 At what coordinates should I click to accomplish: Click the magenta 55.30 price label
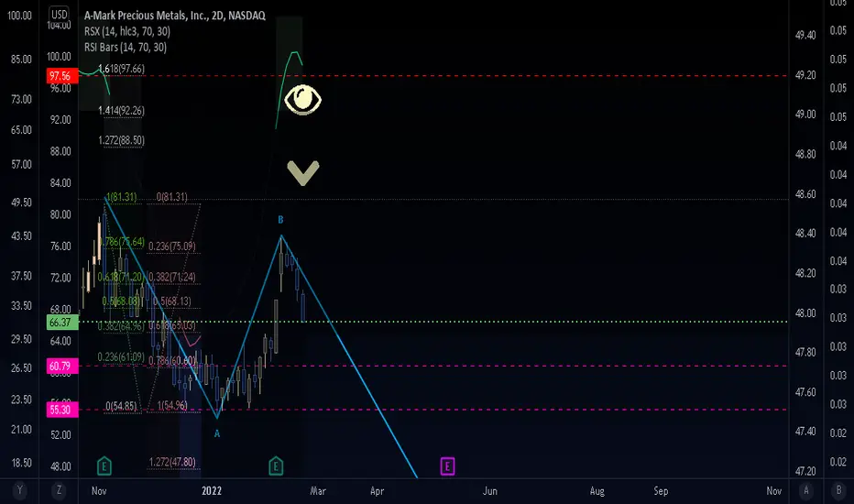(x=62, y=410)
